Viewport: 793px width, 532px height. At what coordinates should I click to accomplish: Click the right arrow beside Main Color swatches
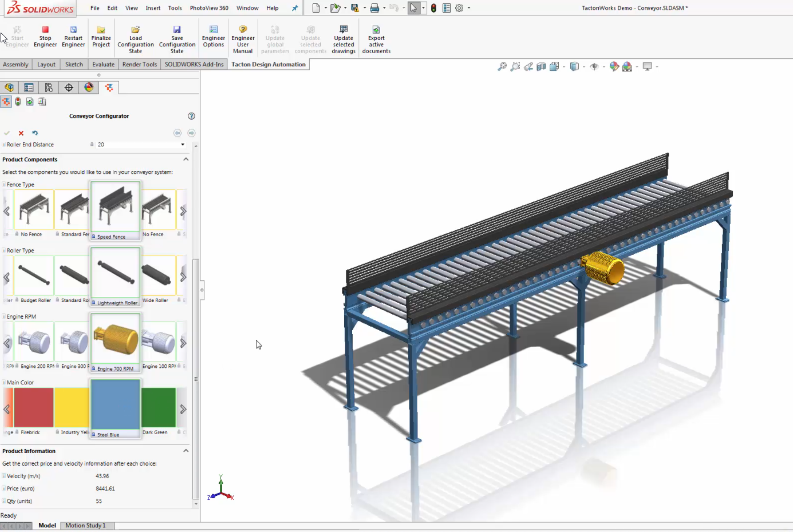(x=184, y=408)
